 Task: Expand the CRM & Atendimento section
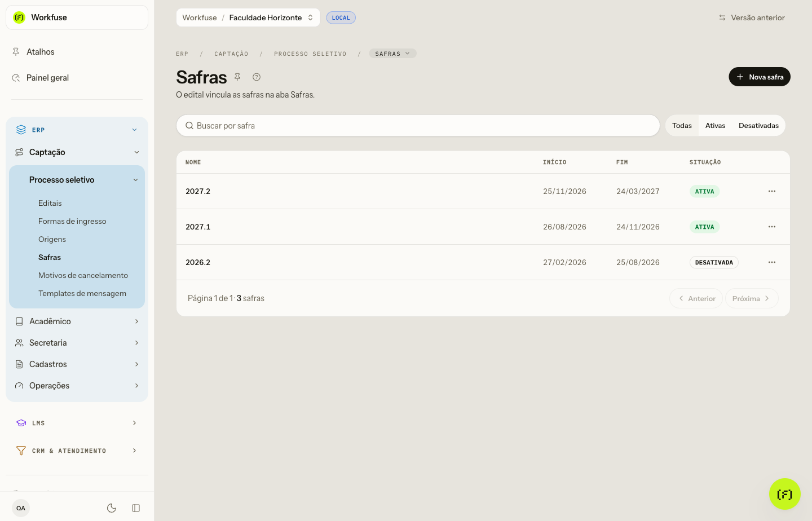point(77,451)
